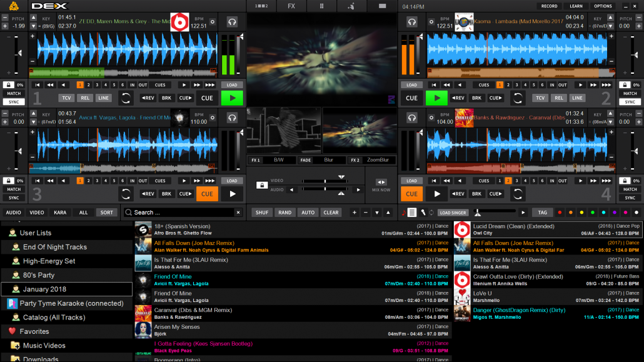Open the LEARN menu
Image resolution: width=644 pixels, height=362 pixels.
pyautogui.click(x=576, y=6)
